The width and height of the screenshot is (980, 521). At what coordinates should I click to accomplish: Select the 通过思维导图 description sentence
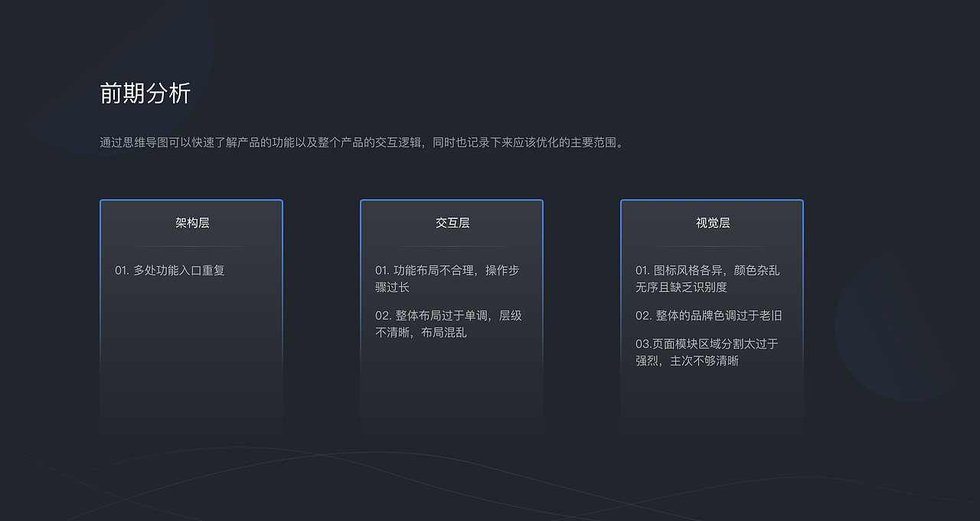[363, 143]
